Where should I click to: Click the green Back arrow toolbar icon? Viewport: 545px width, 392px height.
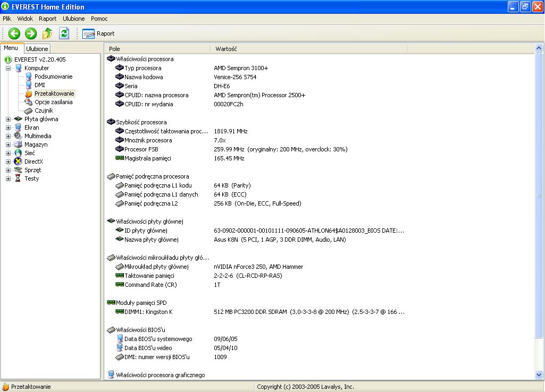(14, 33)
